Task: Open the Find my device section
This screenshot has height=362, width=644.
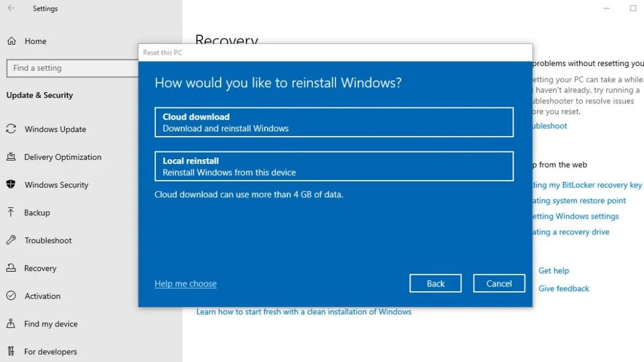Action: point(52,324)
